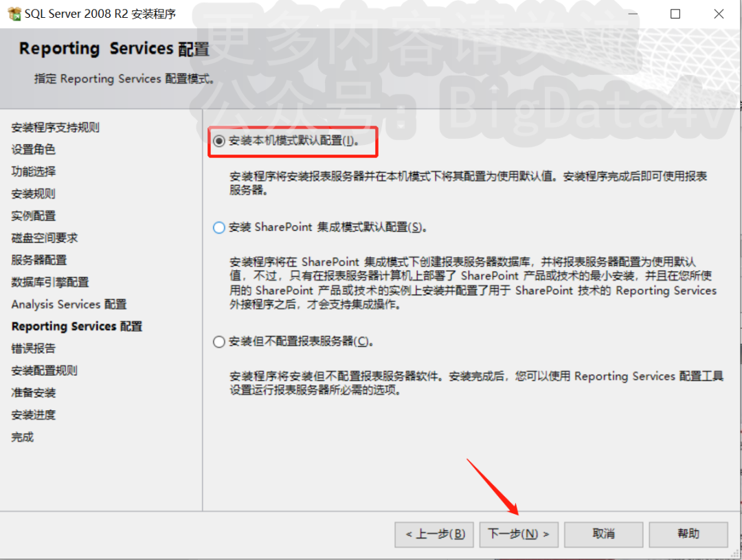This screenshot has width=742, height=560.
Task: Click the Reporting Services 配置 page heading
Action: click(x=114, y=49)
